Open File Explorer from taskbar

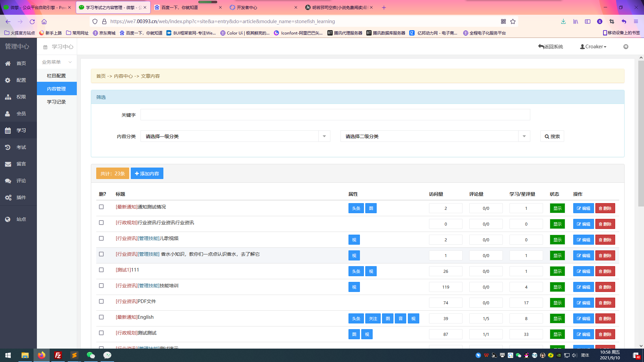[x=25, y=355]
